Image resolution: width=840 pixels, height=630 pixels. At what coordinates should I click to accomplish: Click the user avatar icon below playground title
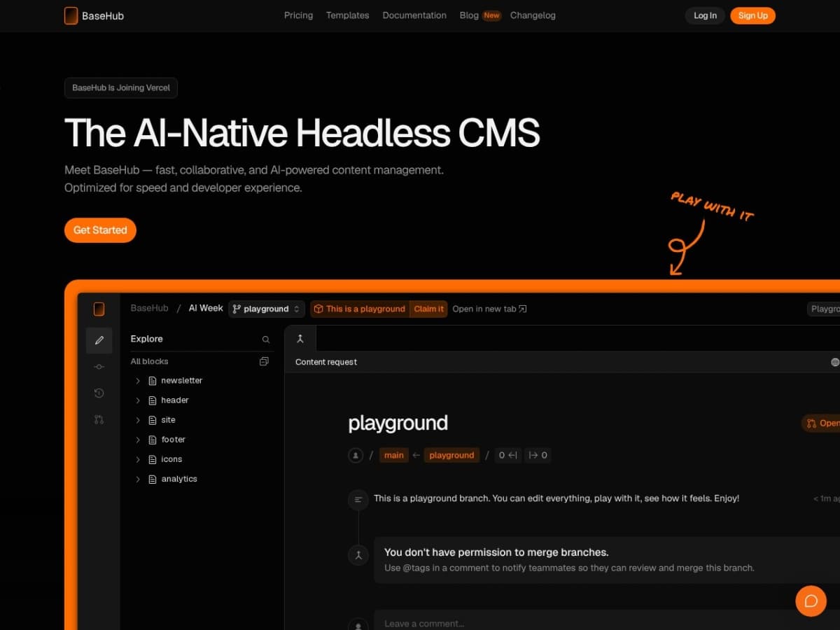click(356, 455)
